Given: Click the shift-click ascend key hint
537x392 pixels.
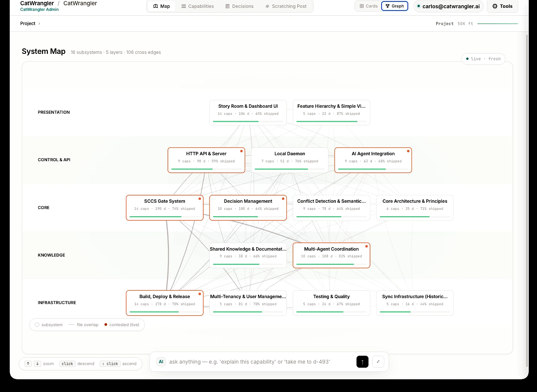Looking at the screenshot, I should (110, 364).
